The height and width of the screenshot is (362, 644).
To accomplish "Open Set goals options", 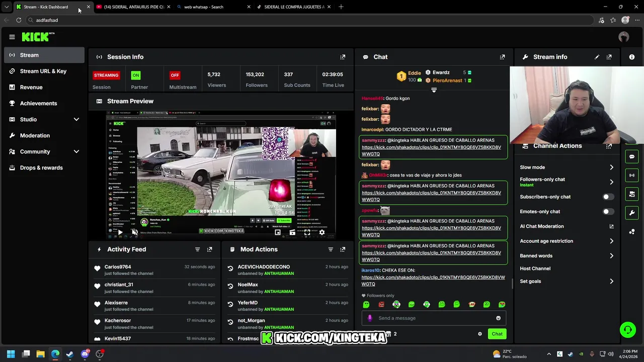I will click(x=567, y=282).
